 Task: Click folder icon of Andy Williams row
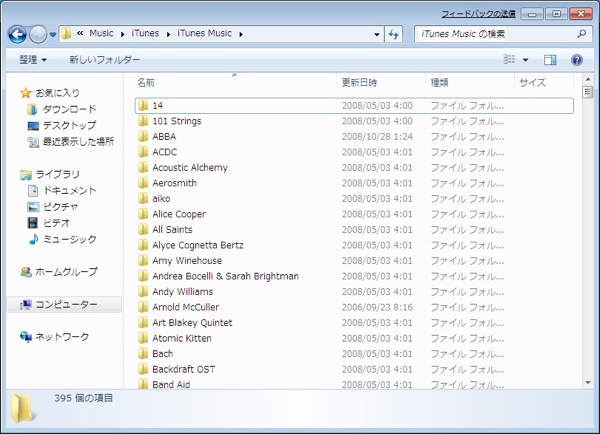pos(143,292)
